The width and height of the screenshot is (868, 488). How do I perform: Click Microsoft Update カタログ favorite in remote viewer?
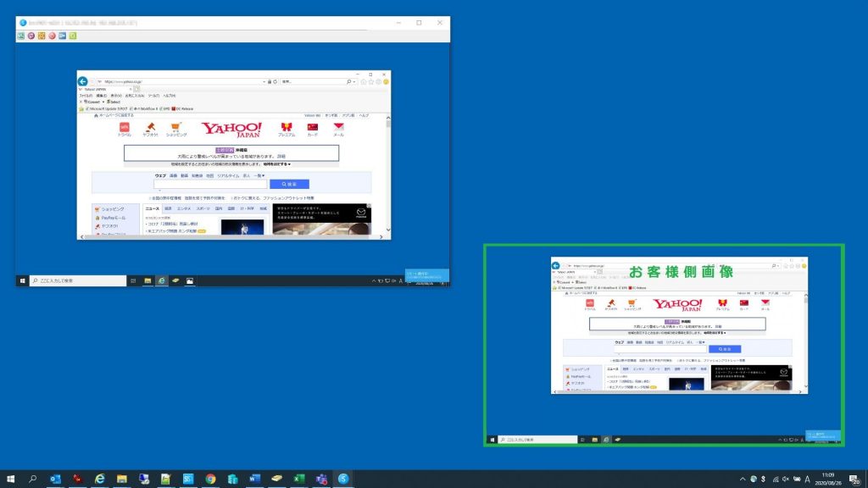pos(107,109)
